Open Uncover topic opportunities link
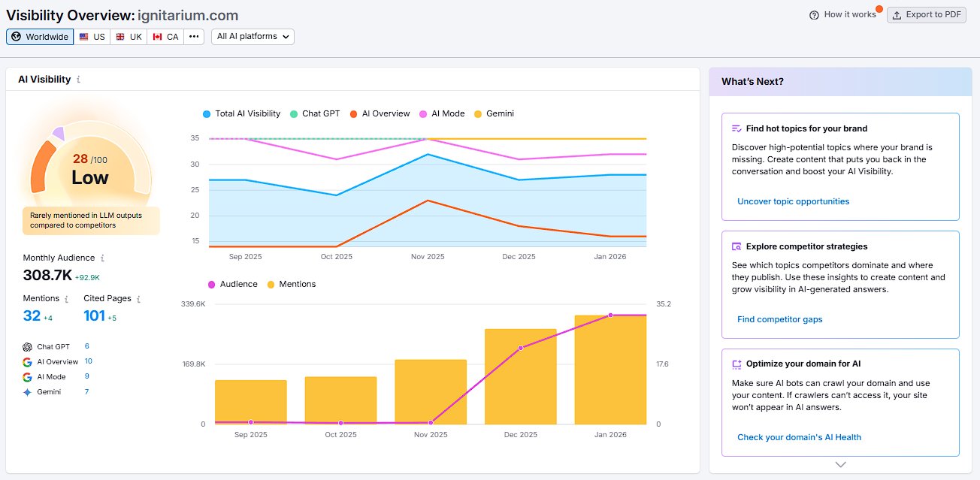980x480 pixels. coord(793,201)
